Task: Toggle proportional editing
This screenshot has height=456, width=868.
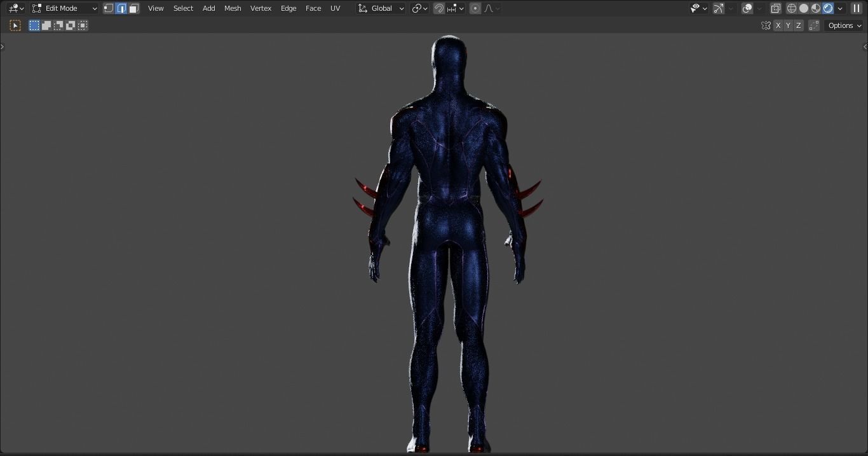Action: coord(475,8)
